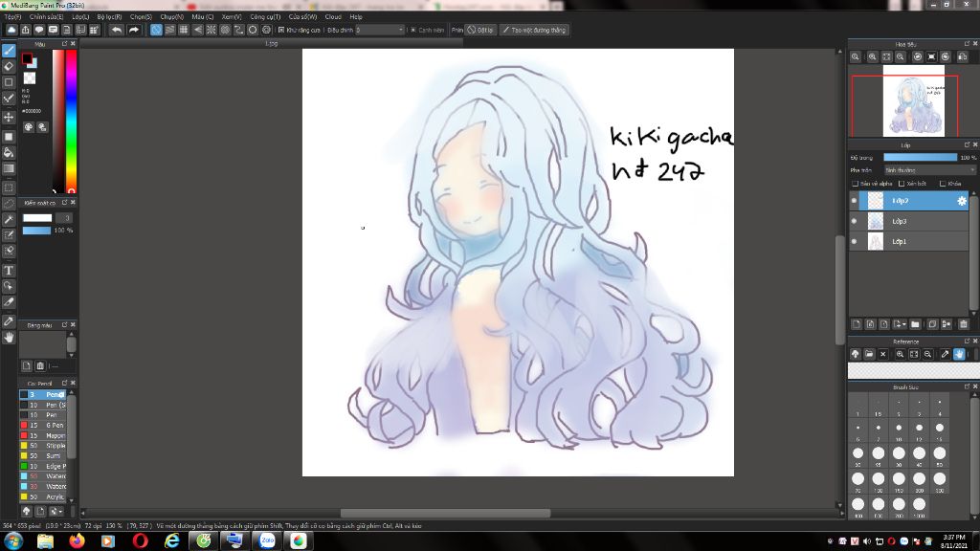The height and width of the screenshot is (551, 980).
Task: Click the transparent color swatch
Action: [x=30, y=78]
